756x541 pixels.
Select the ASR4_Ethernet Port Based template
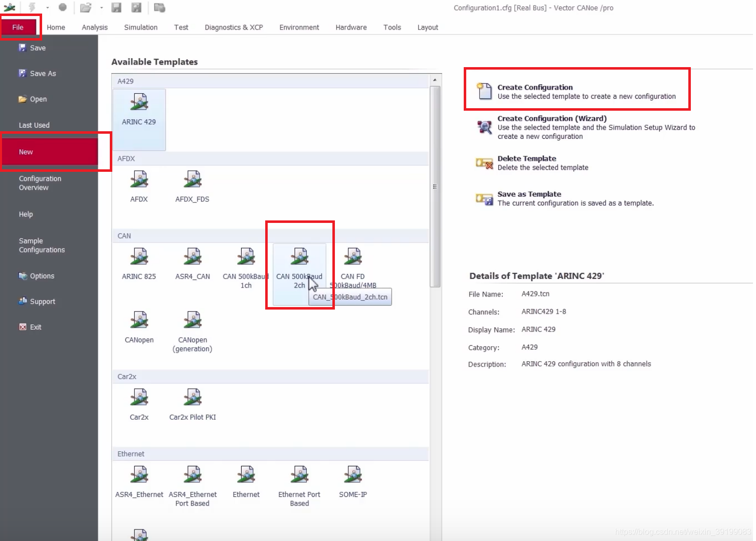pyautogui.click(x=193, y=486)
